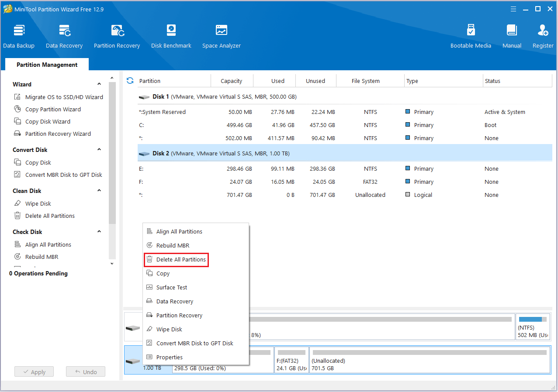Choose Convert MBR Disk to GPT in context menu
Viewport: 558px width, 392px height.
(196, 343)
